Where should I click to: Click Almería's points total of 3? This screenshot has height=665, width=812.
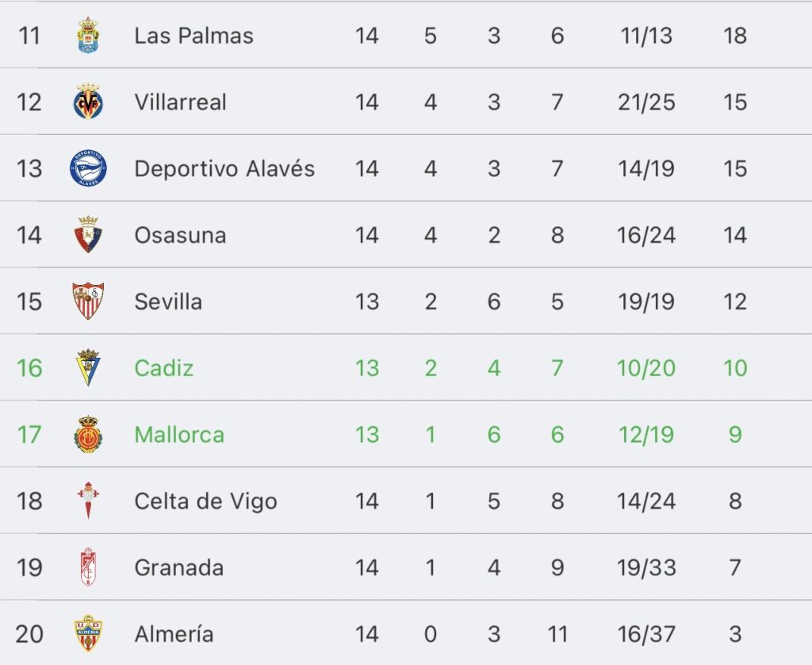click(x=735, y=634)
